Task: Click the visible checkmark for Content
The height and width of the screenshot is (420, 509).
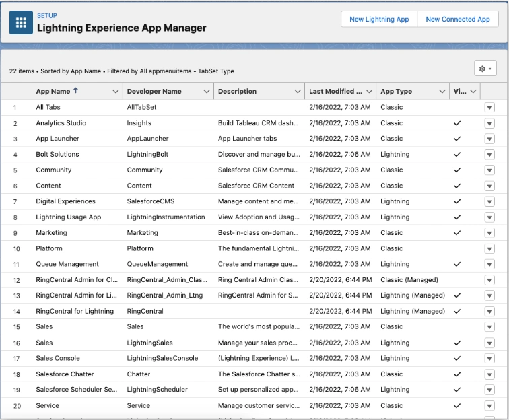Action: pyautogui.click(x=457, y=186)
